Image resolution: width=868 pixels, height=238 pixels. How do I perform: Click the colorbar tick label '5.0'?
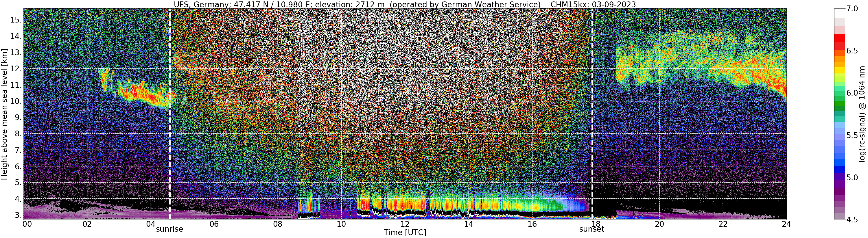tap(852, 177)
